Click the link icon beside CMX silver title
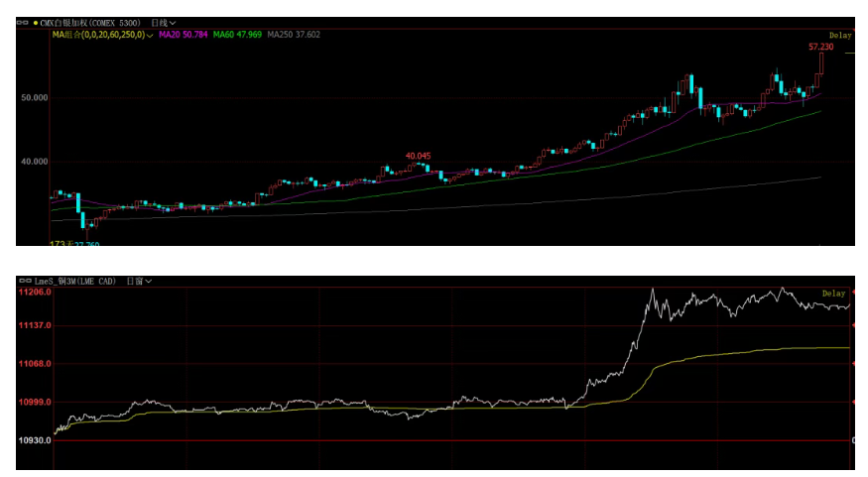 click(x=23, y=21)
